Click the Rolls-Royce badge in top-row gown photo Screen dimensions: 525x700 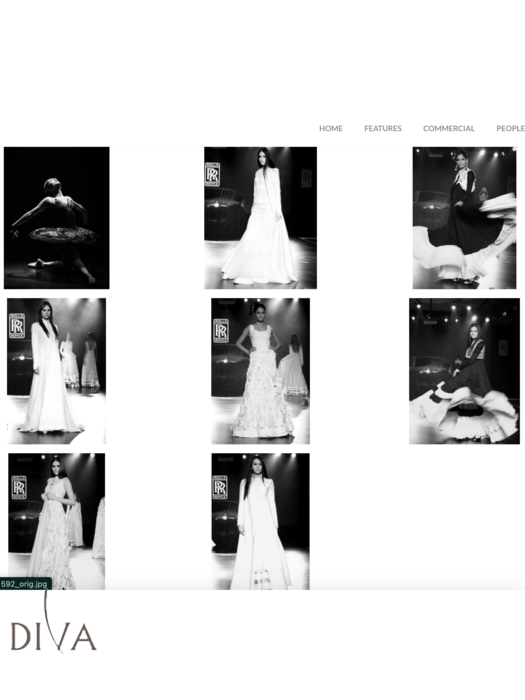212,174
